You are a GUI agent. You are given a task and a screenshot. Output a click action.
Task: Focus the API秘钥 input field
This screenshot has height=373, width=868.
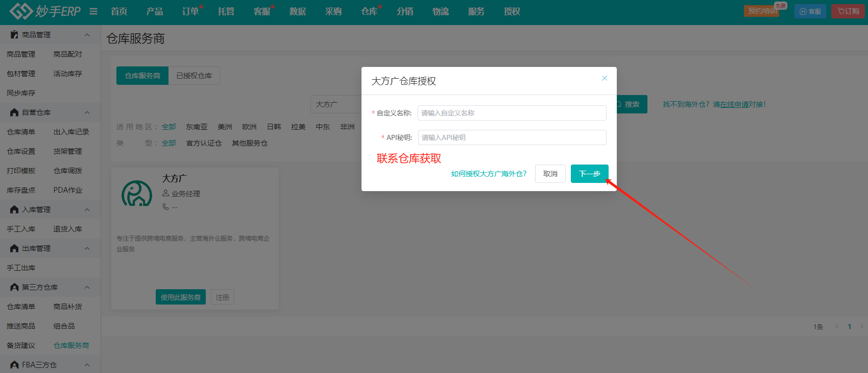tap(512, 137)
